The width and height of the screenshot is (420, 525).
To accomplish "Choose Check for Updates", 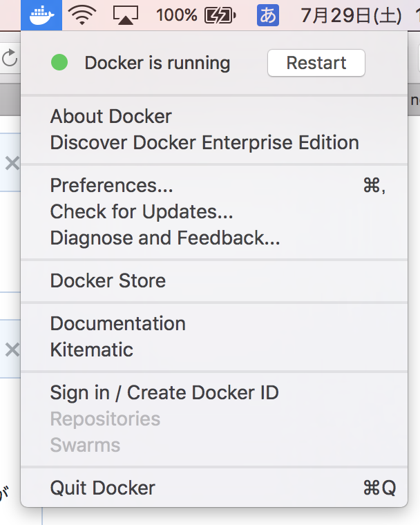I will click(x=142, y=211).
